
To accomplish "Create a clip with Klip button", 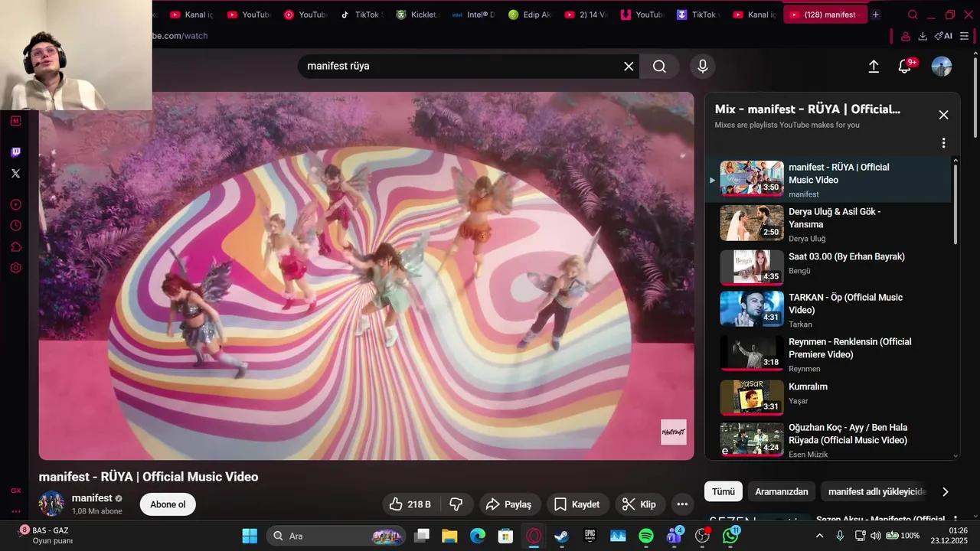I will pyautogui.click(x=639, y=504).
